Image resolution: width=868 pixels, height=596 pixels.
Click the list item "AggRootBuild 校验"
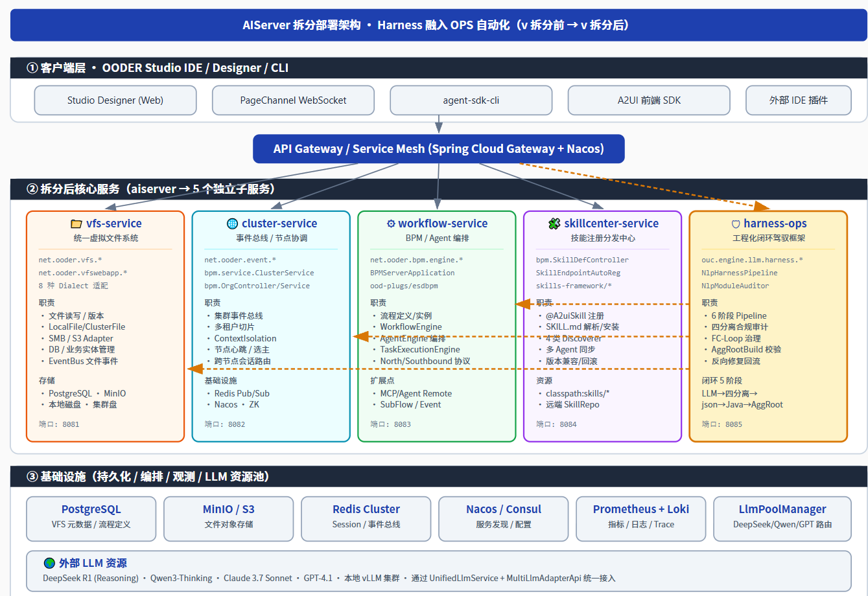pyautogui.click(x=746, y=350)
